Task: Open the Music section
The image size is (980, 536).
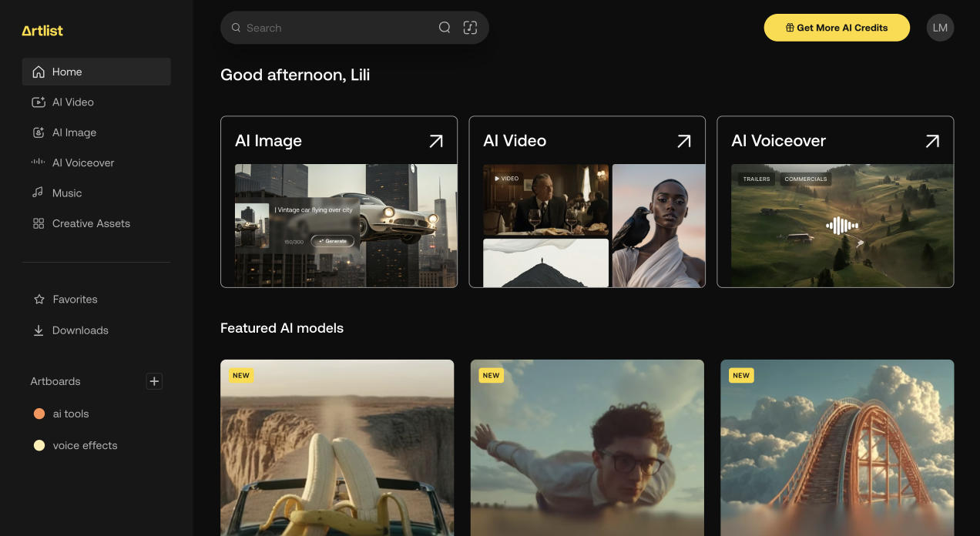Action: [x=37, y=193]
